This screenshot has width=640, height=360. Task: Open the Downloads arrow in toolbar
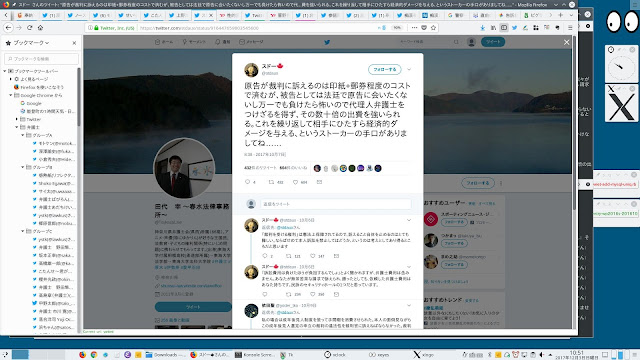(482, 28)
